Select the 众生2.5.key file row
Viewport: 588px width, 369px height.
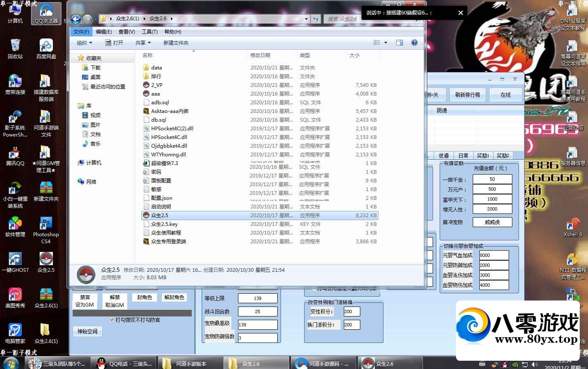coord(259,224)
